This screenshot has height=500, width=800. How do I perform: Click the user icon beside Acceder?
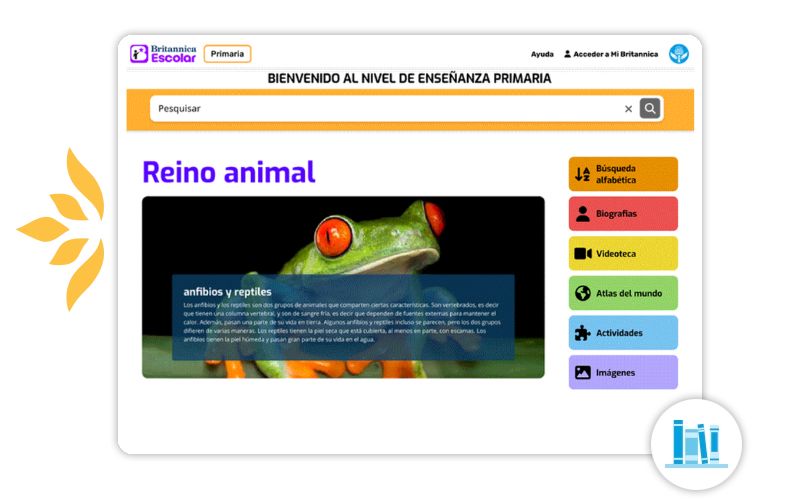[568, 54]
